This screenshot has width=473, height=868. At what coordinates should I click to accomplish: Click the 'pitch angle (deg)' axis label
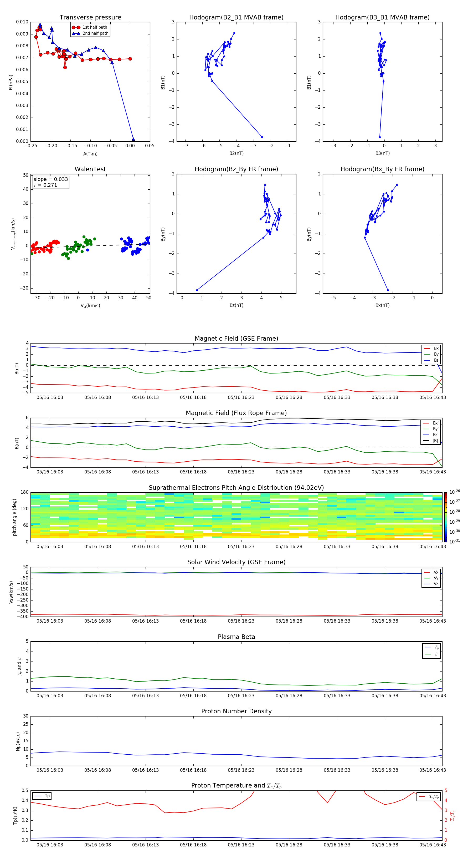pyautogui.click(x=14, y=517)
